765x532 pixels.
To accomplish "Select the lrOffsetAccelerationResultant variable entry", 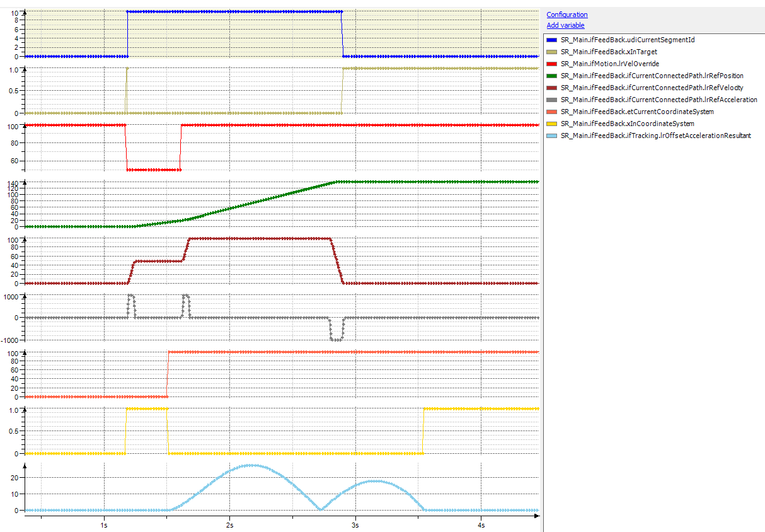I will click(655, 136).
